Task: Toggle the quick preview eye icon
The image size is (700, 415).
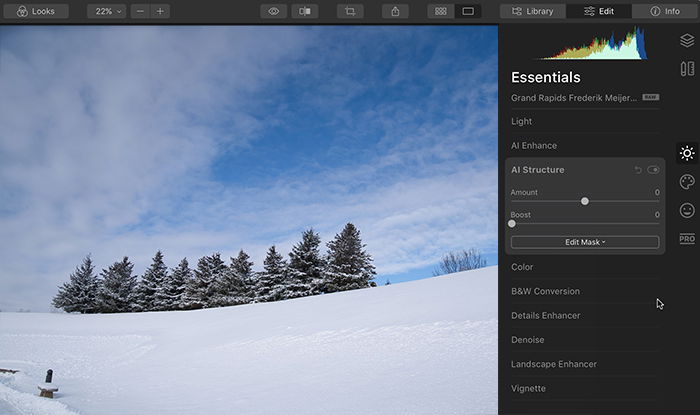Action: click(x=274, y=11)
